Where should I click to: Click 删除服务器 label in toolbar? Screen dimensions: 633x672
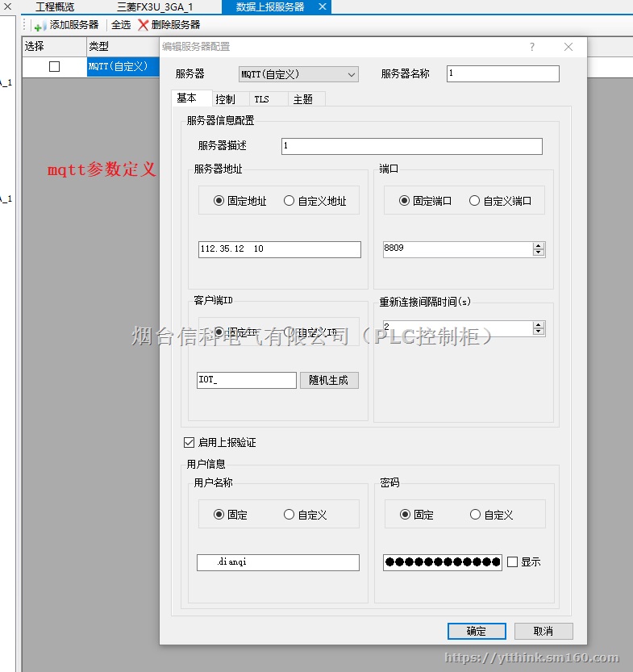(176, 25)
